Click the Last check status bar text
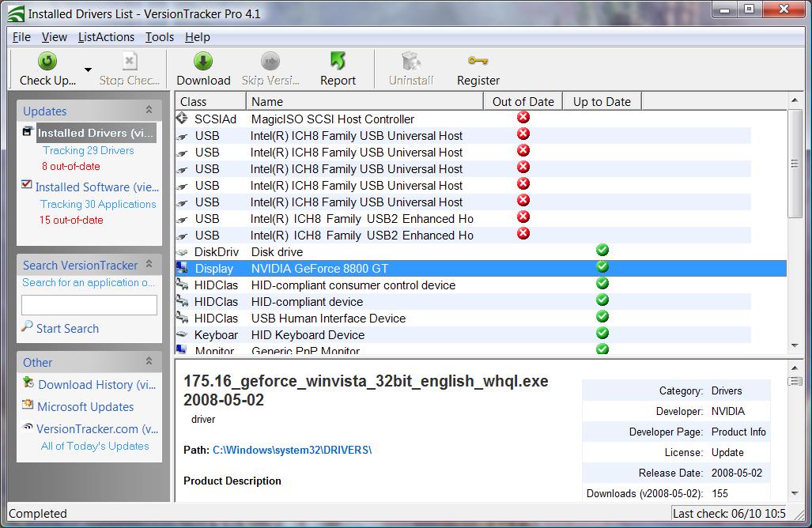 pyautogui.click(x=729, y=514)
